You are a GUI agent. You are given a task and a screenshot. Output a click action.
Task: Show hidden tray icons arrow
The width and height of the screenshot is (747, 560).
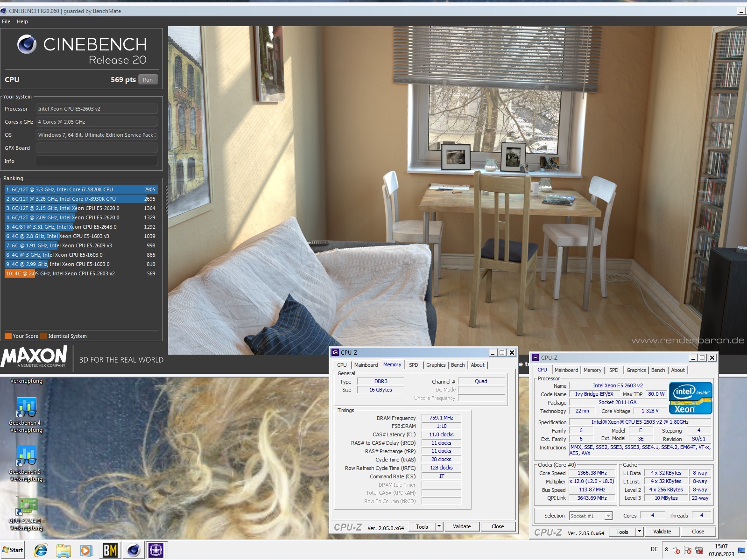[666, 549]
